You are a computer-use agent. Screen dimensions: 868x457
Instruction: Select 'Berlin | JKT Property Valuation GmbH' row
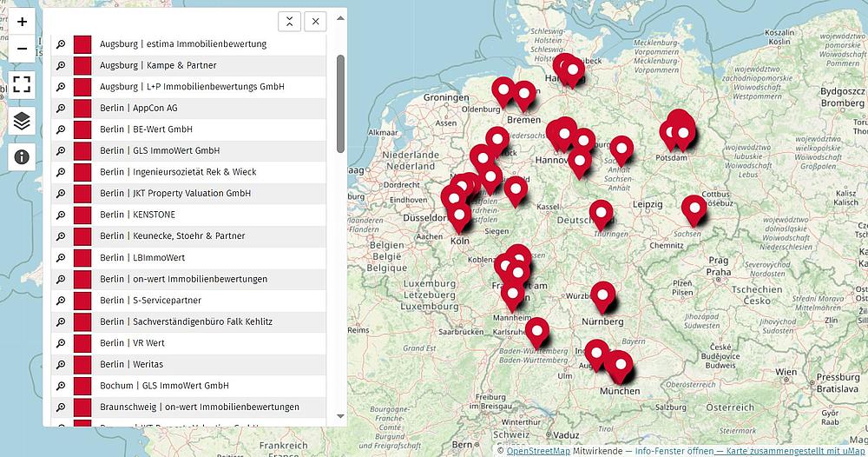pyautogui.click(x=188, y=194)
